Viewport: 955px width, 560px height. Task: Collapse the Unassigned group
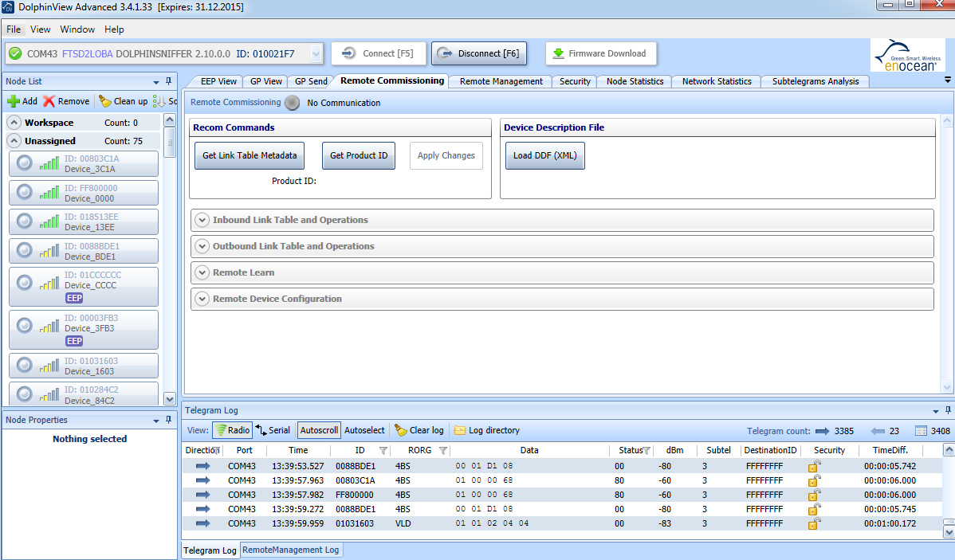pos(14,141)
